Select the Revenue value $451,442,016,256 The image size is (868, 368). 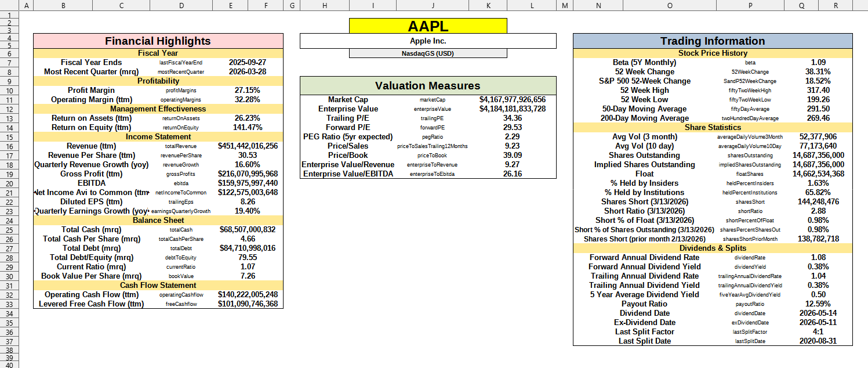pos(248,146)
